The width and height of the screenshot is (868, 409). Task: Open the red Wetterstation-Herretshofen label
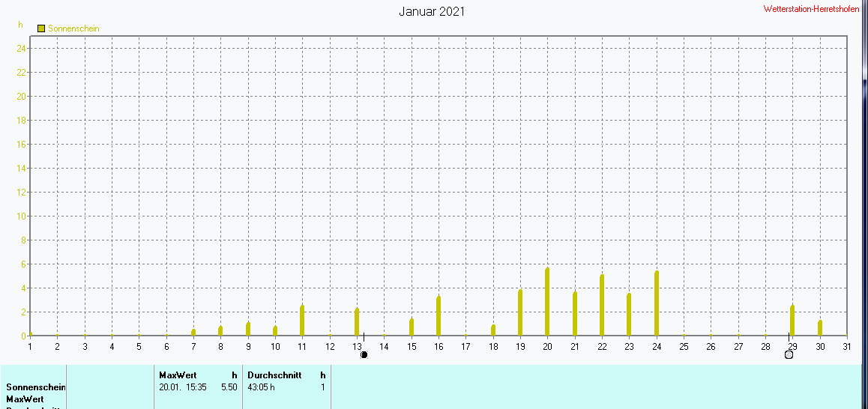pos(811,10)
